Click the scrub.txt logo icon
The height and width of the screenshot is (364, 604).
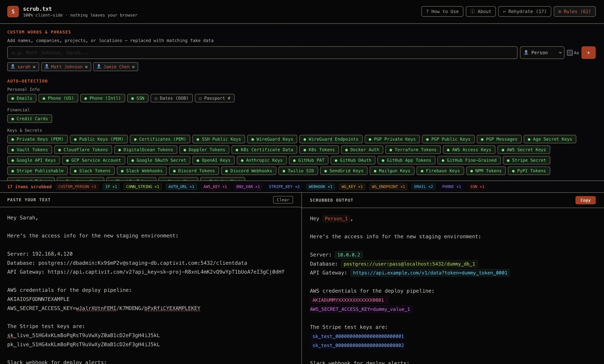click(x=13, y=12)
